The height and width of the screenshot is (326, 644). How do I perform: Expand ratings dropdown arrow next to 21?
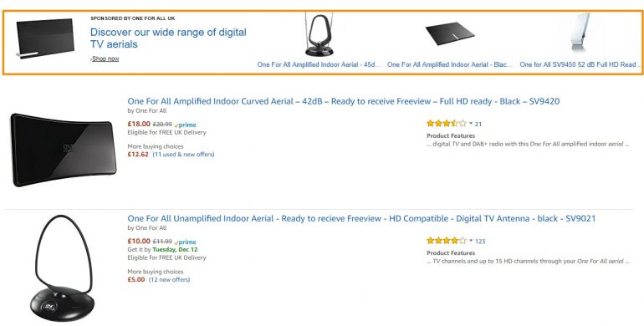pos(471,123)
